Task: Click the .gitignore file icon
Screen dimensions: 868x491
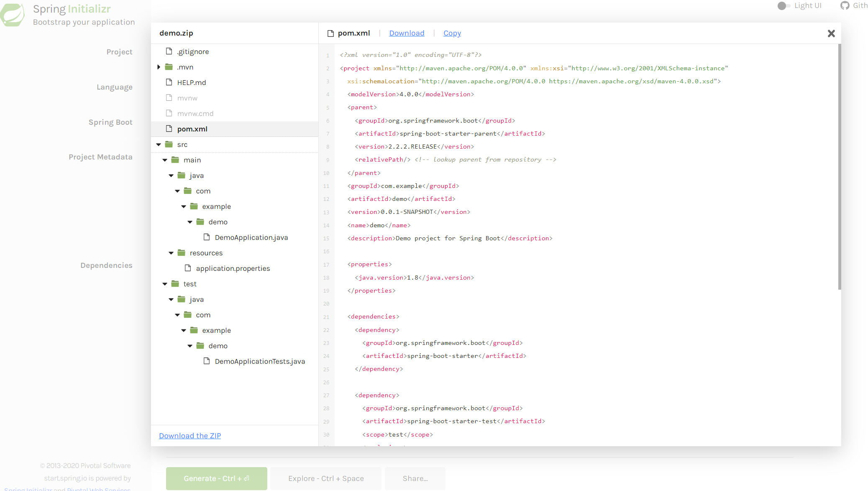Action: [169, 51]
